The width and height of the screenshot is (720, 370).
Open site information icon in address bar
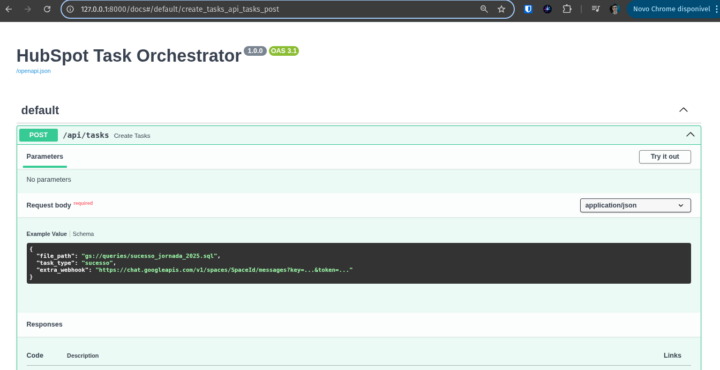[x=70, y=9]
